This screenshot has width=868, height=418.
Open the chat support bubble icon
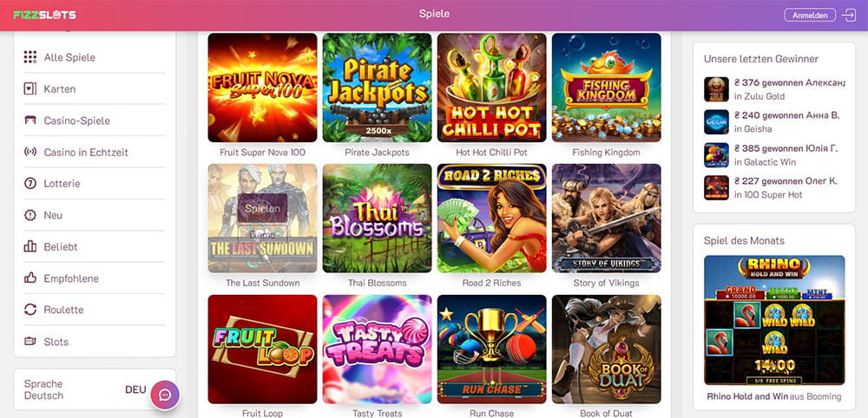tap(165, 395)
